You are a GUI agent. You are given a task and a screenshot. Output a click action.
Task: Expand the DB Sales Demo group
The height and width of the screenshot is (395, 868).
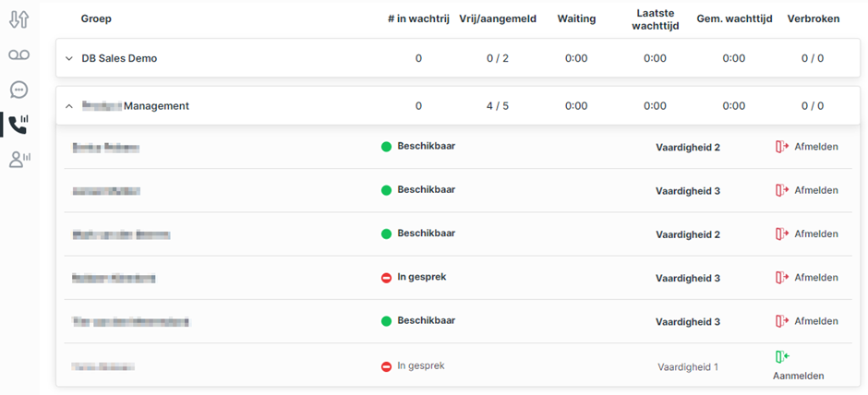tap(68, 58)
